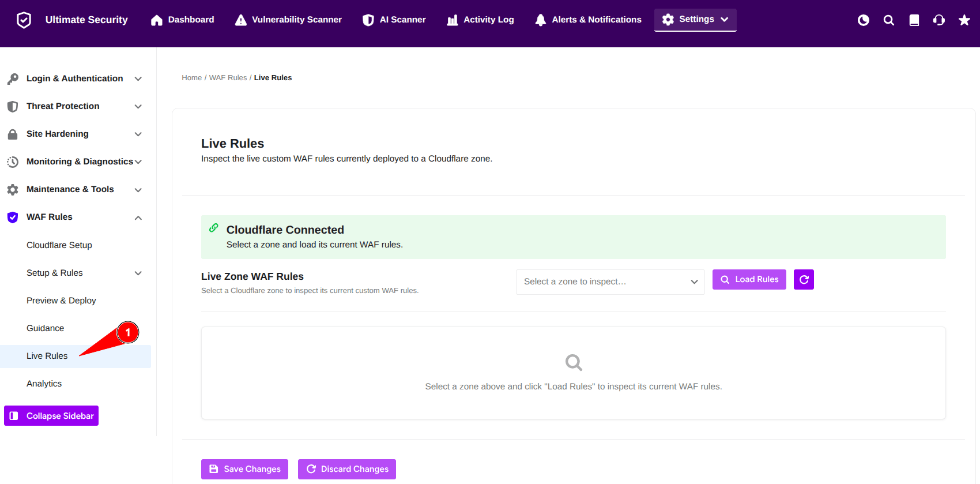Click the star icon in header
980x484 pixels.
[x=964, y=20]
